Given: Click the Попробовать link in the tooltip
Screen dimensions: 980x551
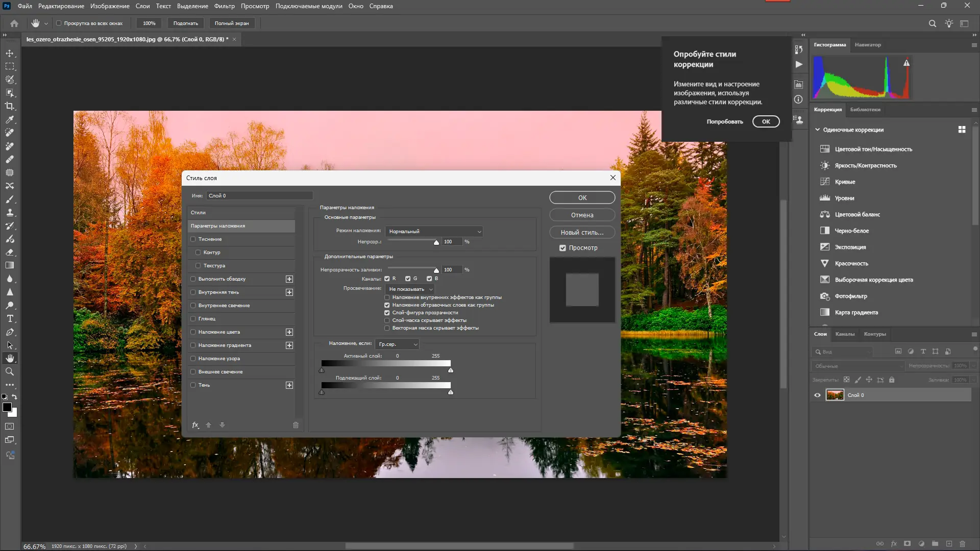Looking at the screenshot, I should pos(724,122).
